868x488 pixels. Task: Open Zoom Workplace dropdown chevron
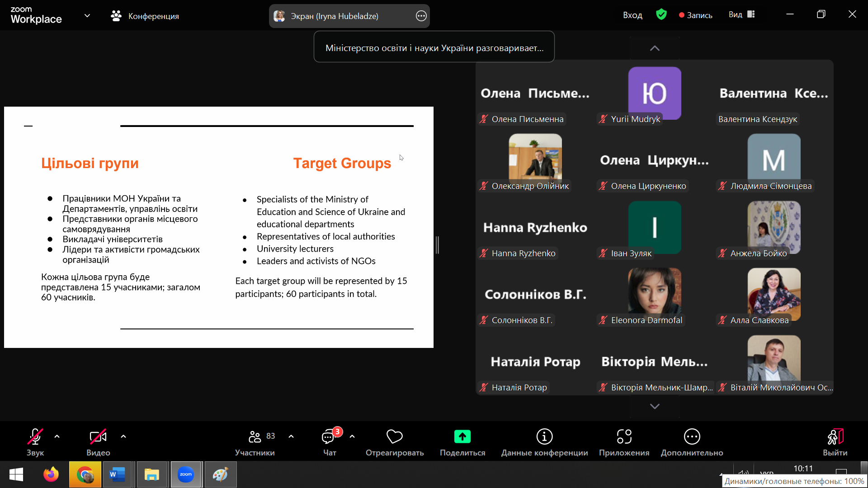pyautogui.click(x=87, y=16)
